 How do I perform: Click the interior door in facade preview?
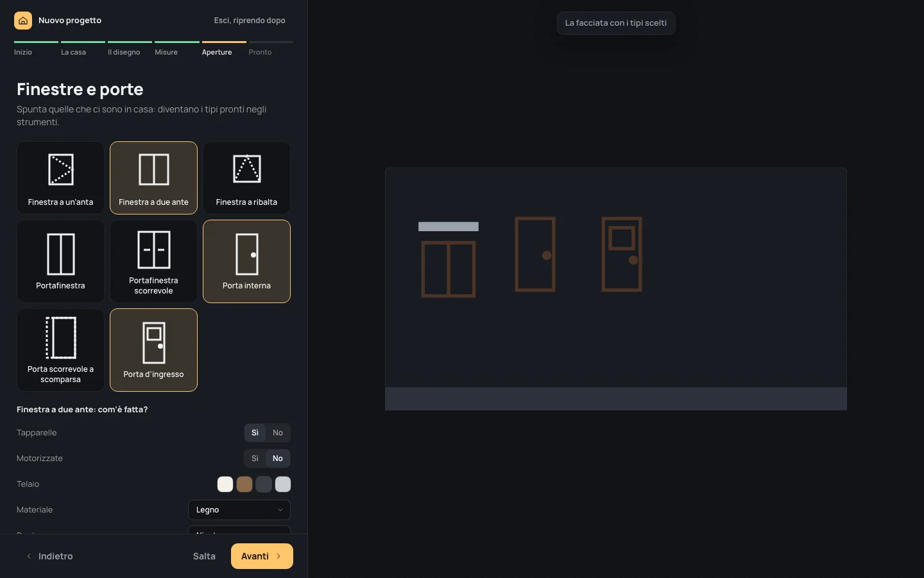(535, 254)
